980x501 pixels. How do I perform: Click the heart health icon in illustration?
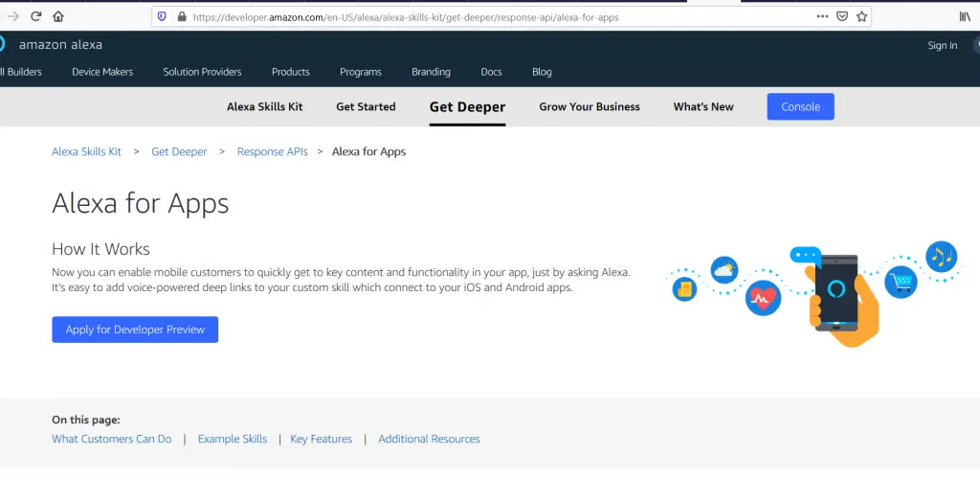(x=763, y=298)
